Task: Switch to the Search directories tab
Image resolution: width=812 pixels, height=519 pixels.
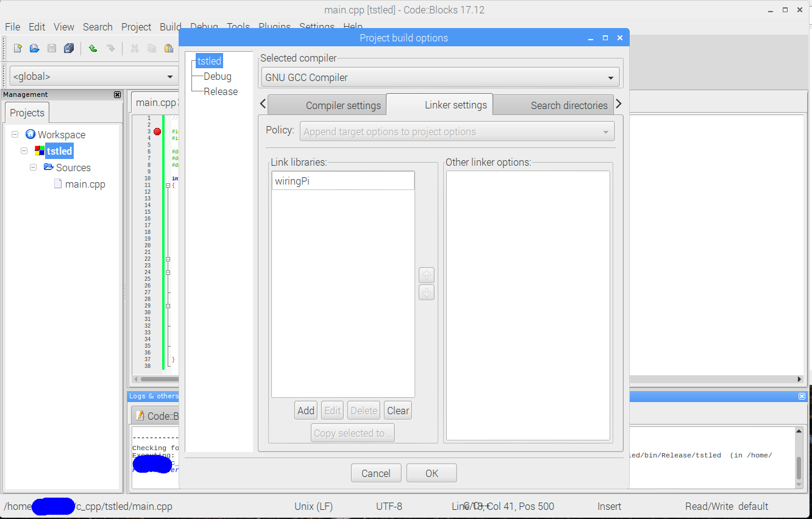Action: [552, 105]
